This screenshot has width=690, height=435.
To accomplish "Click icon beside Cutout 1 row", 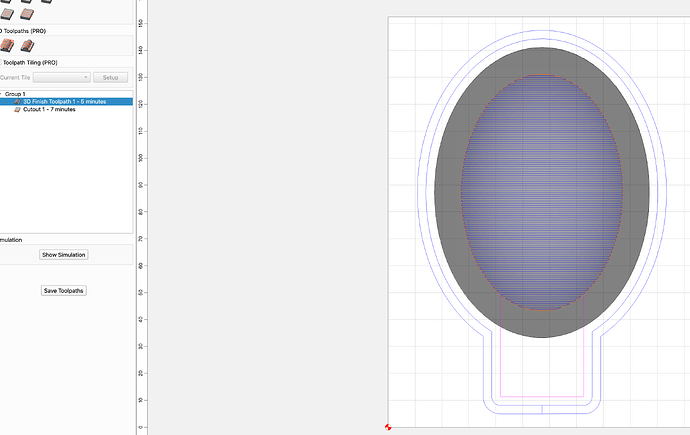I will pos(18,110).
